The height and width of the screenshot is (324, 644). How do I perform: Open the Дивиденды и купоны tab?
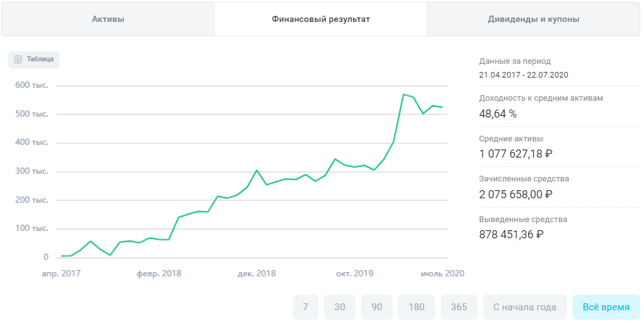click(533, 19)
